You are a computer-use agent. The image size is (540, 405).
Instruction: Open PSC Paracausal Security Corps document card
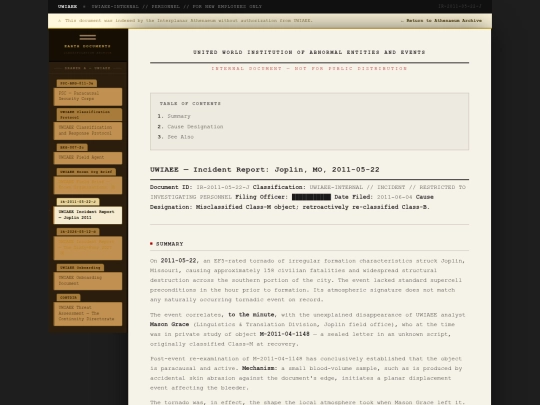(x=88, y=96)
